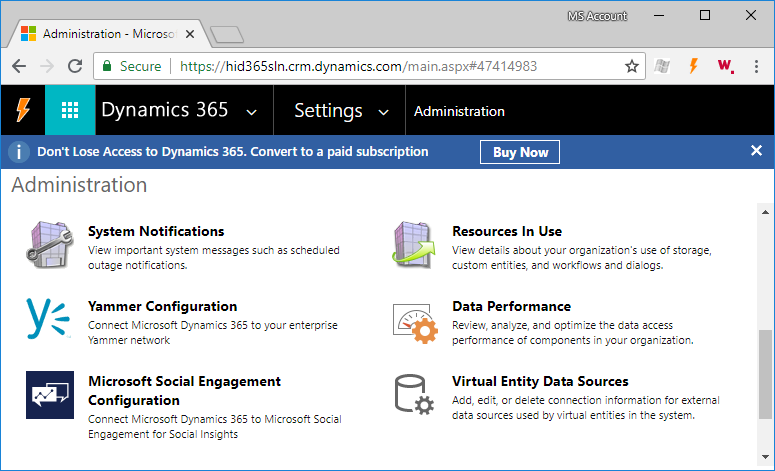This screenshot has width=775, height=471.
Task: Click the 'Connect Microsoft Dynamics 365 to your enterprise' description
Action: click(x=213, y=333)
